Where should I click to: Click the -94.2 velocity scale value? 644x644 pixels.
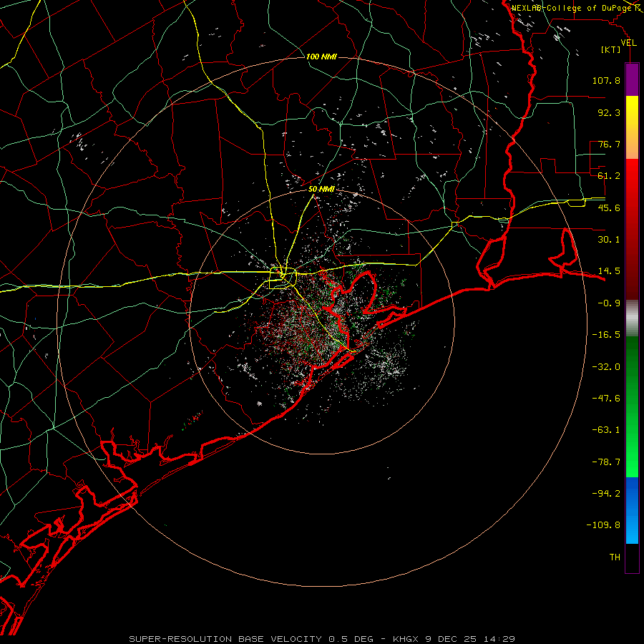[x=606, y=493]
